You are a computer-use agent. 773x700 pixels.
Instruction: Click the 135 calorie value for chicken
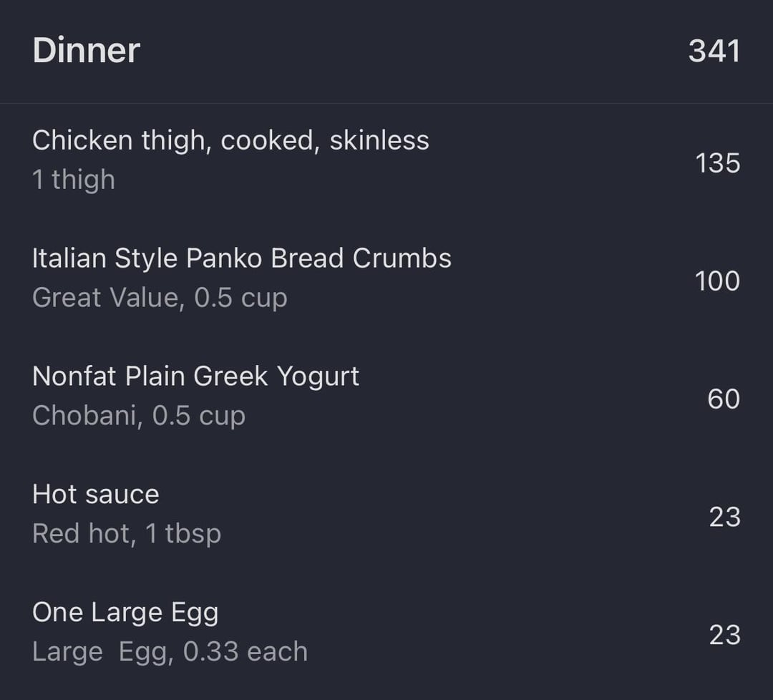717,163
